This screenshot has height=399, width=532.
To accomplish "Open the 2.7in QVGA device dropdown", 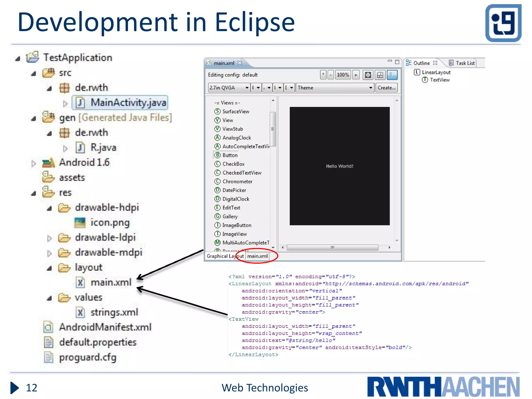I will 229,88.
